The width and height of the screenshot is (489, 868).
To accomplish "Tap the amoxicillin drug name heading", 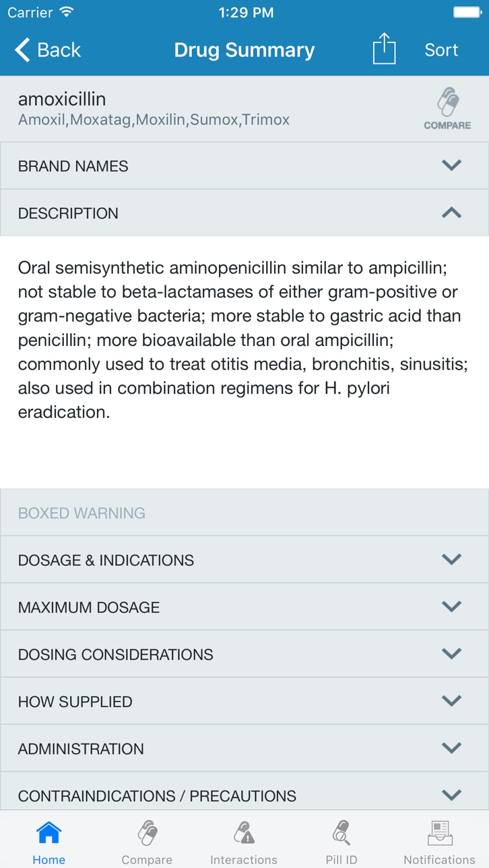I will [x=62, y=99].
